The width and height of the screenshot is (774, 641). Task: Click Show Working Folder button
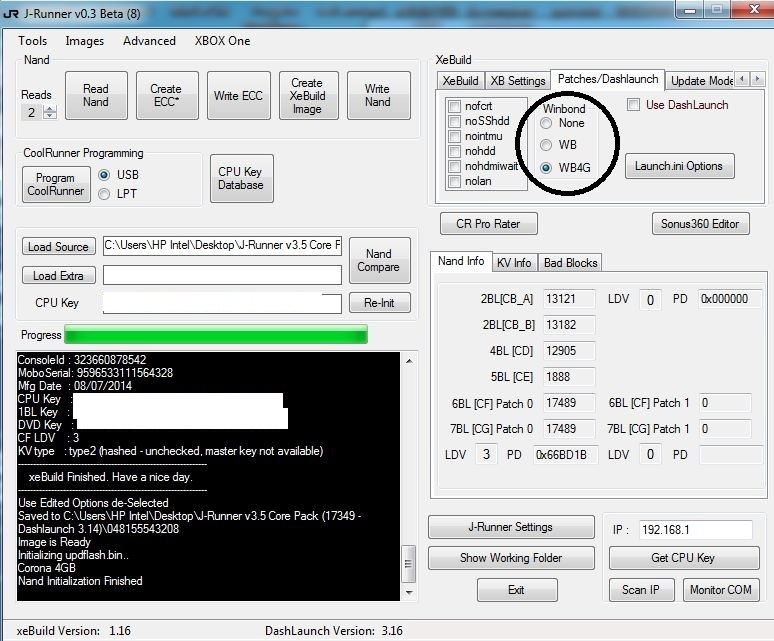511,558
